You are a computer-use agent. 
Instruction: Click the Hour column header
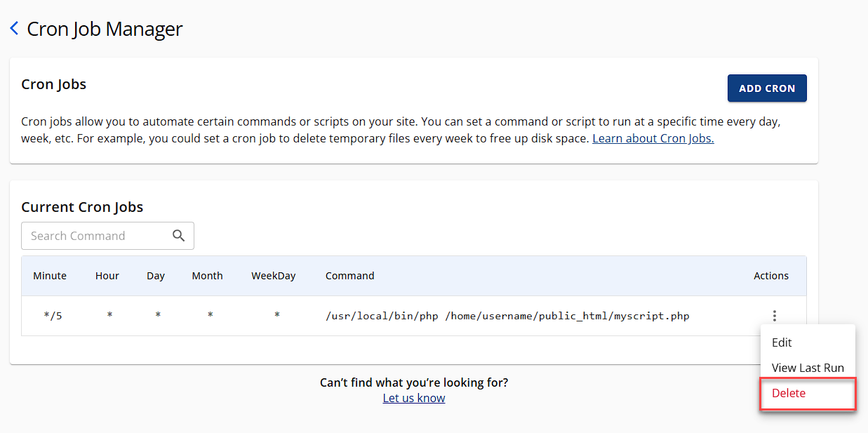(x=107, y=276)
